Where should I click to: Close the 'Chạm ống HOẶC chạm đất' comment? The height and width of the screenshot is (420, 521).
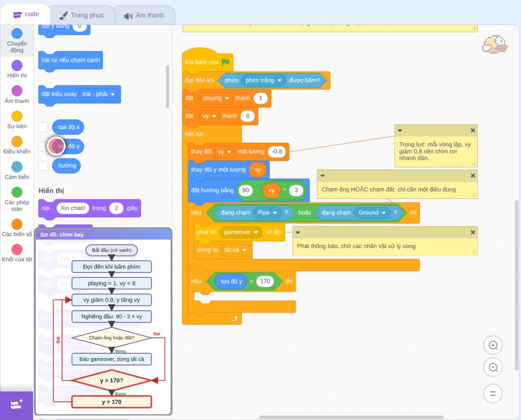[473, 176]
